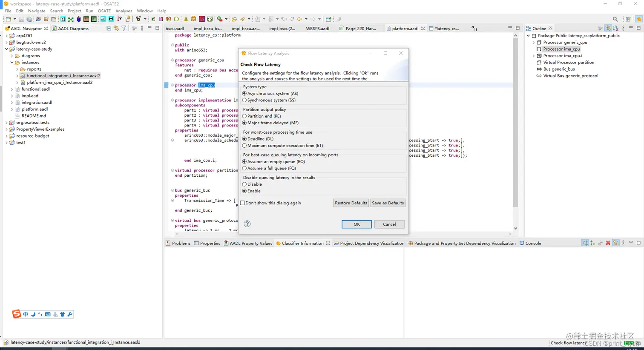Select Synchronous system (SS) option
This screenshot has height=350, width=644.
pos(269,100)
